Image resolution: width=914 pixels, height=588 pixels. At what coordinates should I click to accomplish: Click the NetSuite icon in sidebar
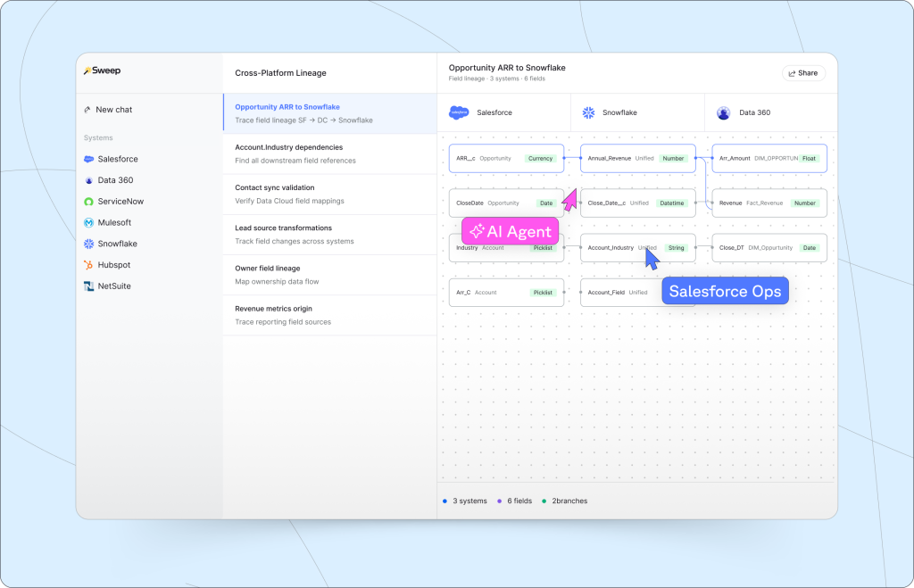88,286
